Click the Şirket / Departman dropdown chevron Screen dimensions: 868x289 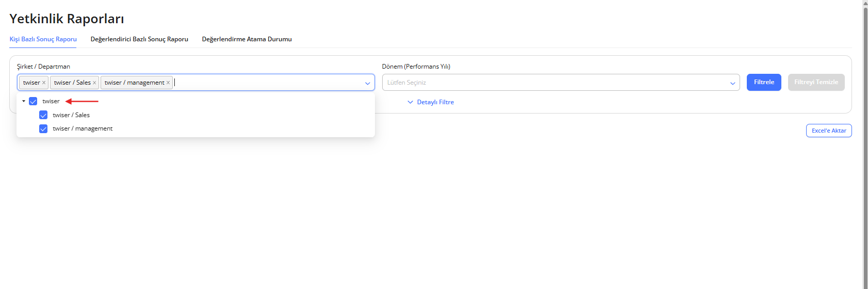[367, 83]
